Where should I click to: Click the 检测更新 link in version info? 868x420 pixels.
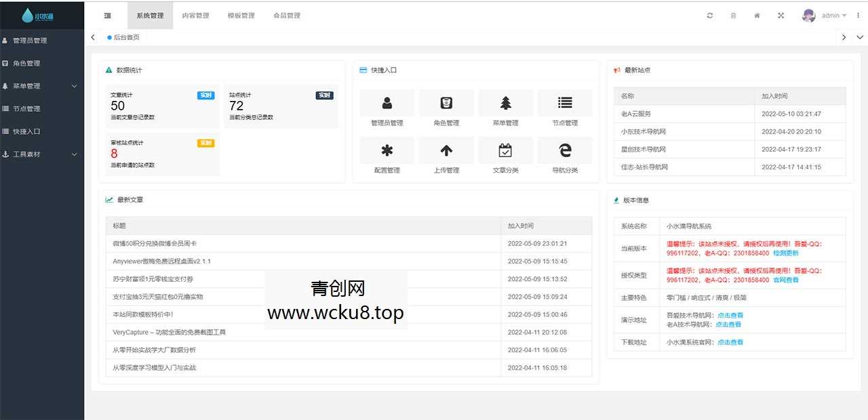pyautogui.click(x=786, y=254)
